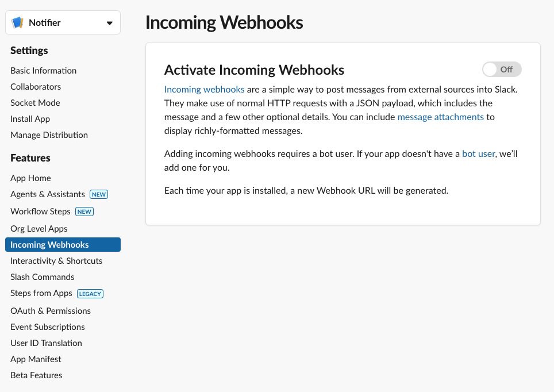Open Interactivity & Shortcuts settings
554x392 pixels.
pos(56,261)
